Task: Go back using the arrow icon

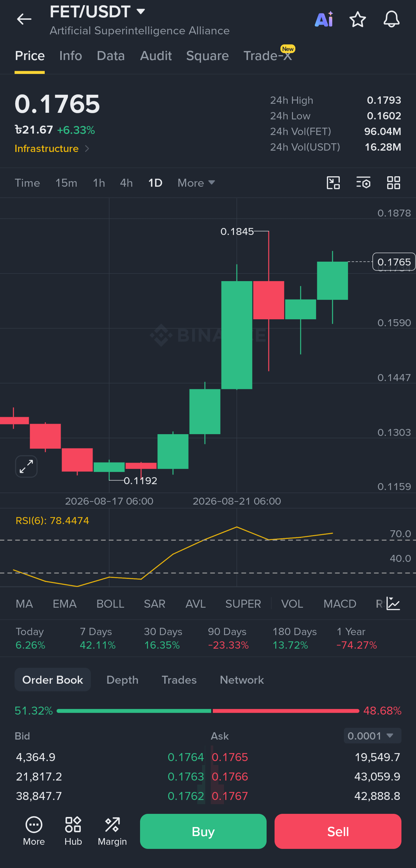Action: [24, 19]
